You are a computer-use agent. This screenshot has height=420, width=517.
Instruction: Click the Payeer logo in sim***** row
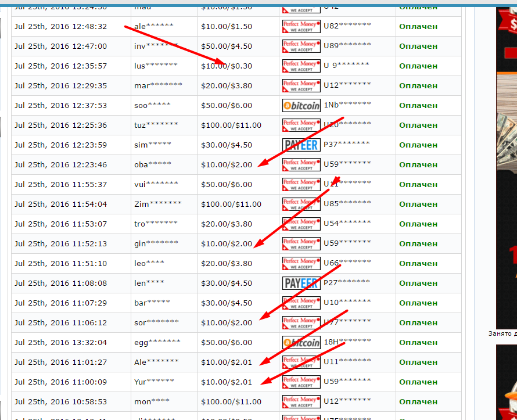[301, 145]
